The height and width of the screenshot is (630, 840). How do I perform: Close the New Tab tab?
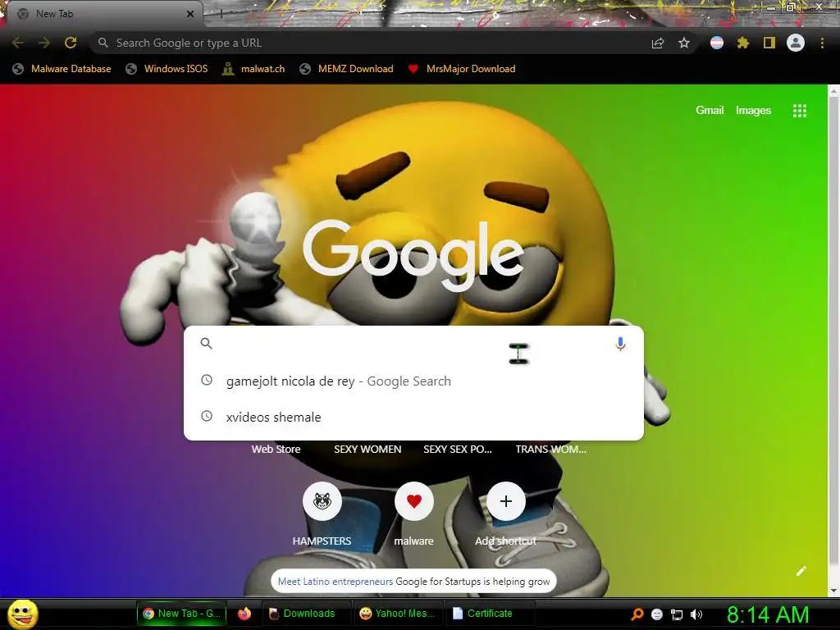tap(190, 14)
